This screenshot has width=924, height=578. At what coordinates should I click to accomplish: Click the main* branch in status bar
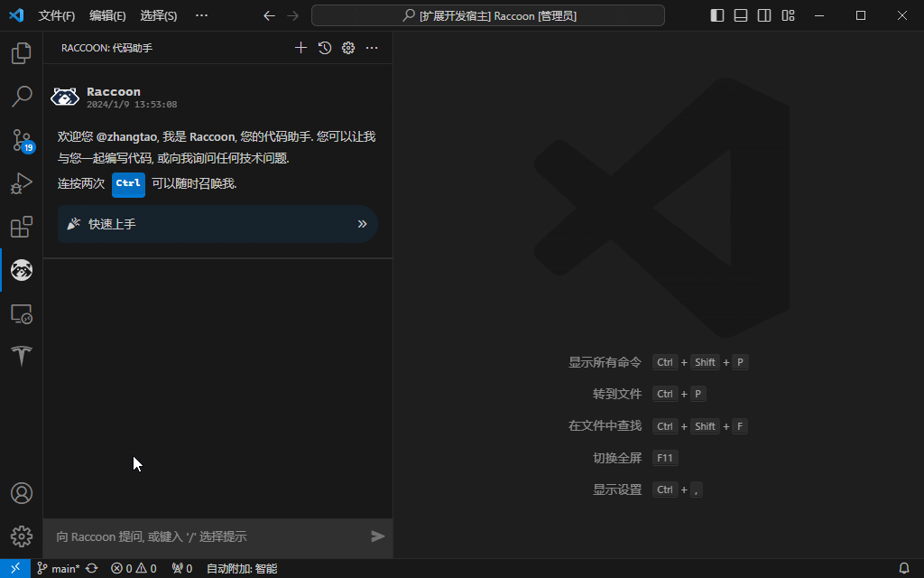click(x=60, y=569)
